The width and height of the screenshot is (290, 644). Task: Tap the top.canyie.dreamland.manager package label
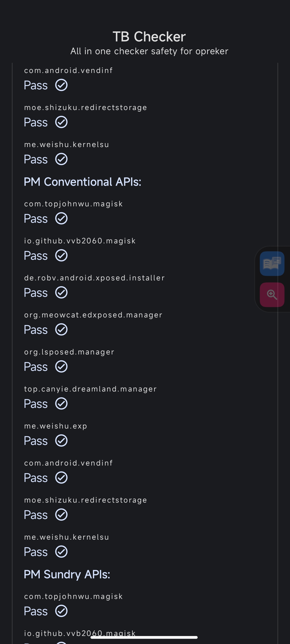pos(90,389)
